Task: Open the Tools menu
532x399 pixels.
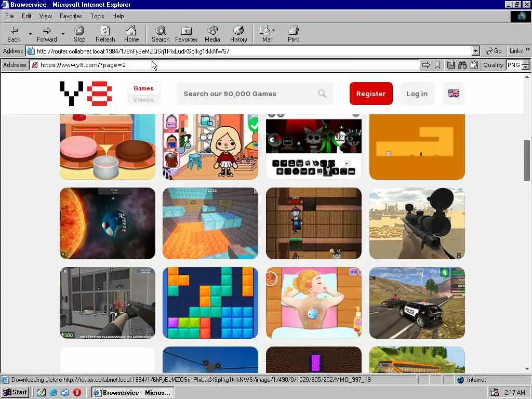Action: pyautogui.click(x=97, y=16)
